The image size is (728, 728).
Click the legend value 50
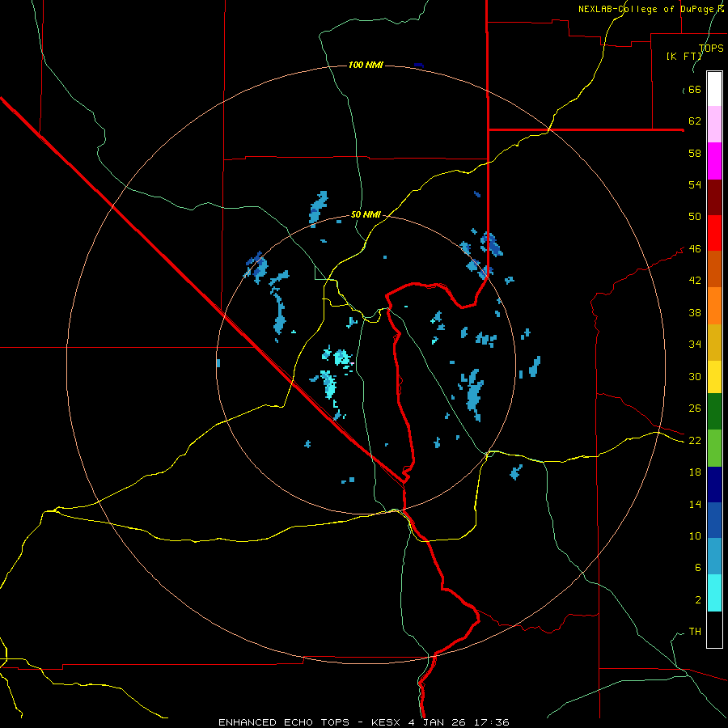[x=695, y=216]
